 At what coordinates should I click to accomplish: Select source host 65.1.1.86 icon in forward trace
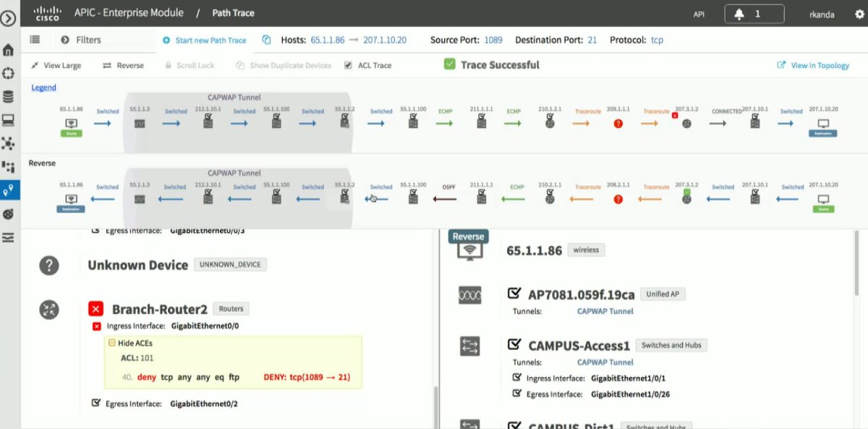point(71,123)
